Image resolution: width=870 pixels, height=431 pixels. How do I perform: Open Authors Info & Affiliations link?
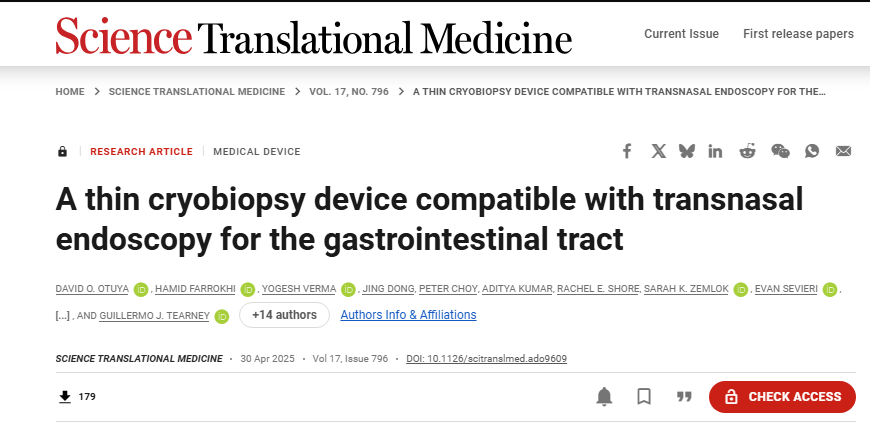click(408, 315)
